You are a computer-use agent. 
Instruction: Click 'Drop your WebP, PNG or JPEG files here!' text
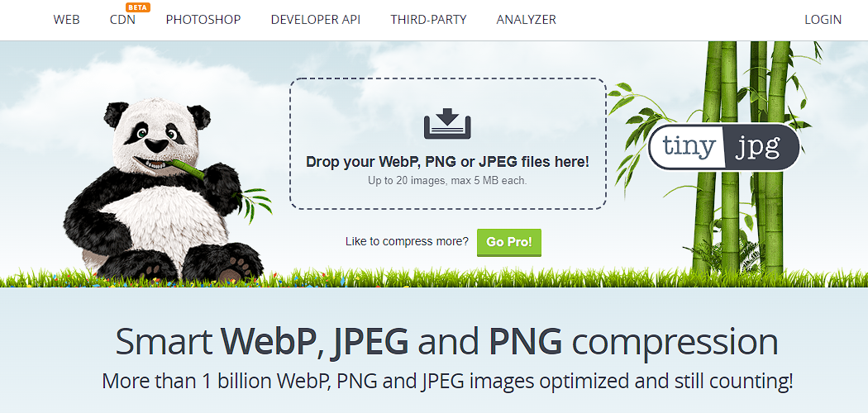click(x=448, y=163)
